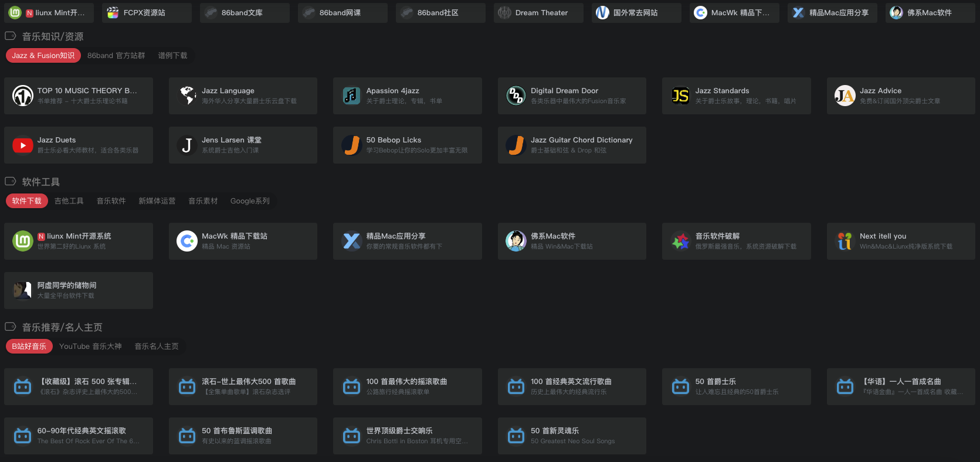Click the 精品Mac应用分享 X icon
Image resolution: width=980 pixels, height=462 pixels.
tap(352, 241)
